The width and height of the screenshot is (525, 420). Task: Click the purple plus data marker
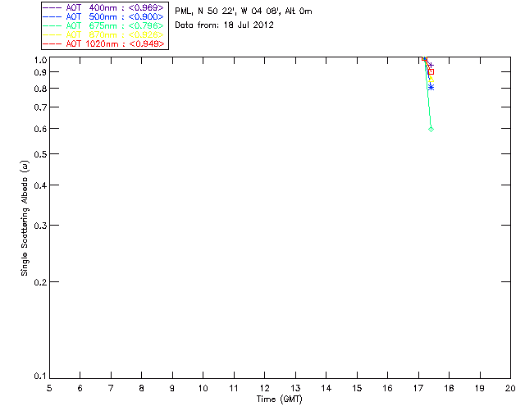pos(430,65)
